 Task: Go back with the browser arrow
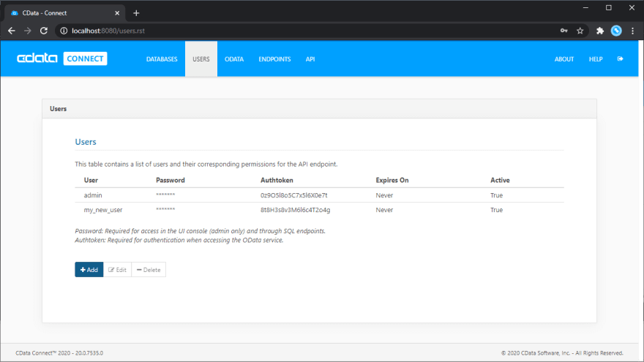point(12,31)
